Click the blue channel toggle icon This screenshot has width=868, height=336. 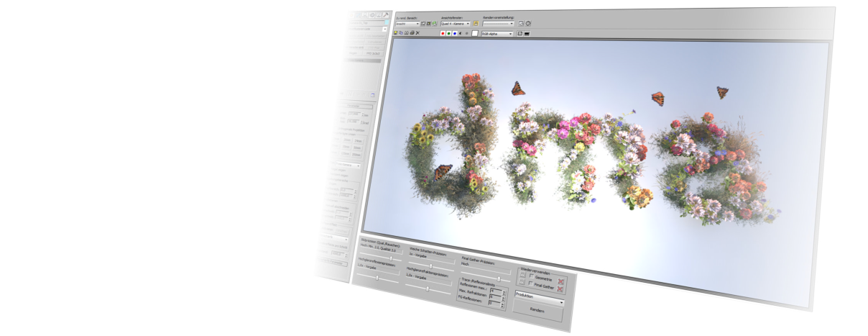455,33
